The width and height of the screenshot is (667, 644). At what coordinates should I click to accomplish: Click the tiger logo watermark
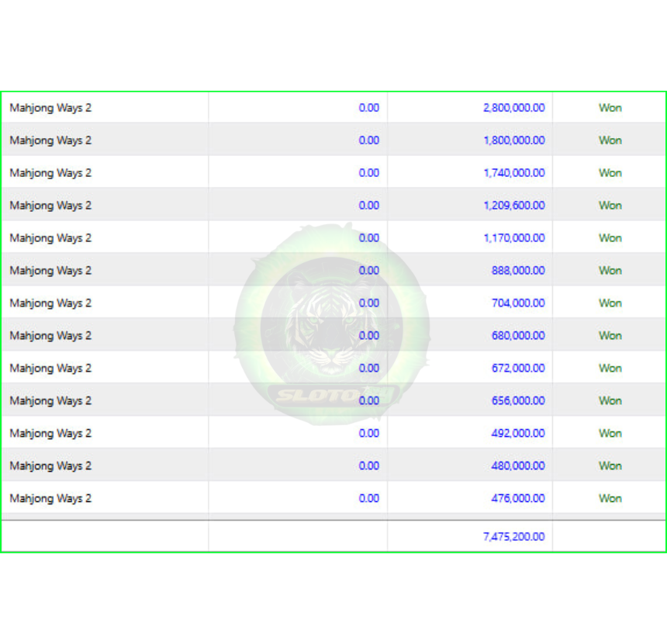(332, 324)
